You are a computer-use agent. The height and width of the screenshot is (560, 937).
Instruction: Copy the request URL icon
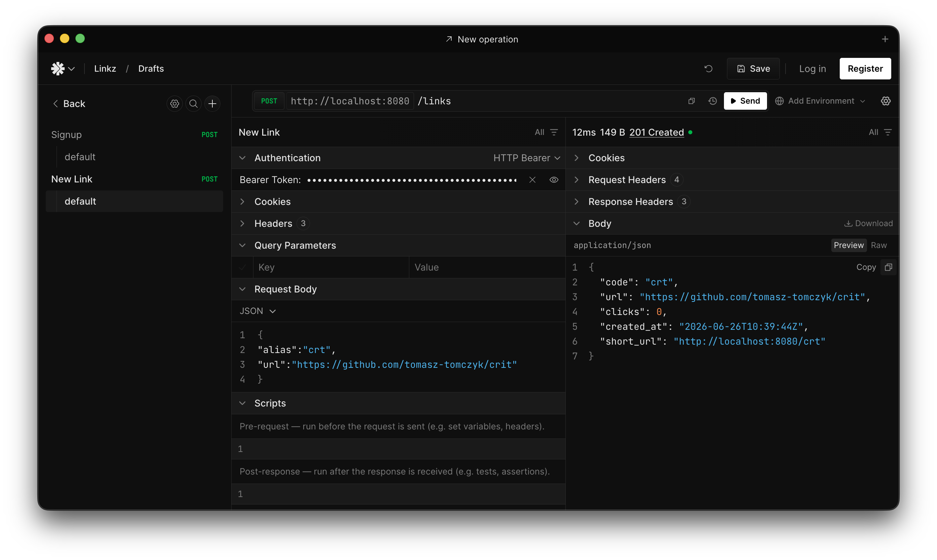[691, 101]
